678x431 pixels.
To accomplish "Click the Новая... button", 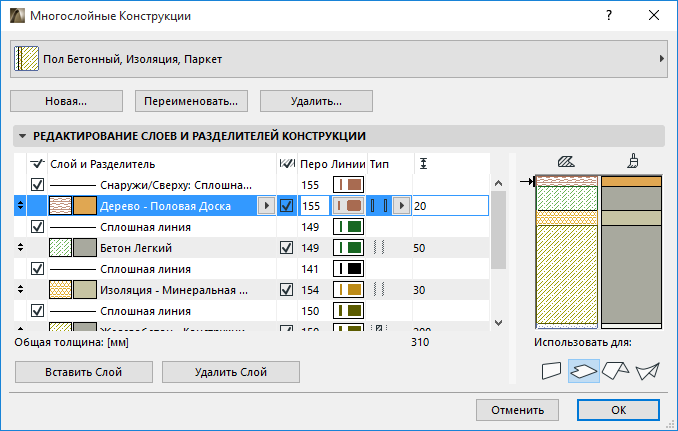I will (x=66, y=101).
